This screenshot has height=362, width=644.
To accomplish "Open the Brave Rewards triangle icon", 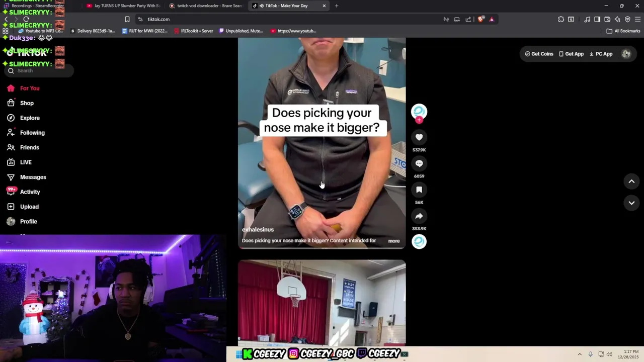I will [492, 19].
